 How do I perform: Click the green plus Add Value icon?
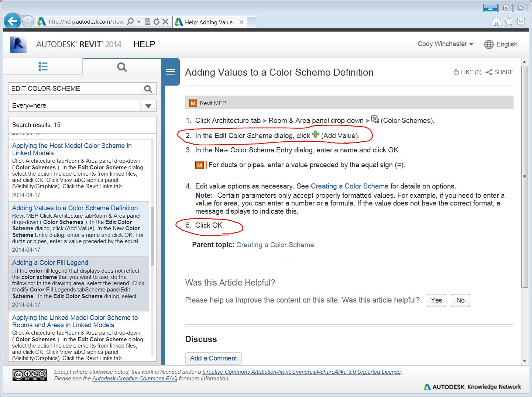[x=315, y=134]
